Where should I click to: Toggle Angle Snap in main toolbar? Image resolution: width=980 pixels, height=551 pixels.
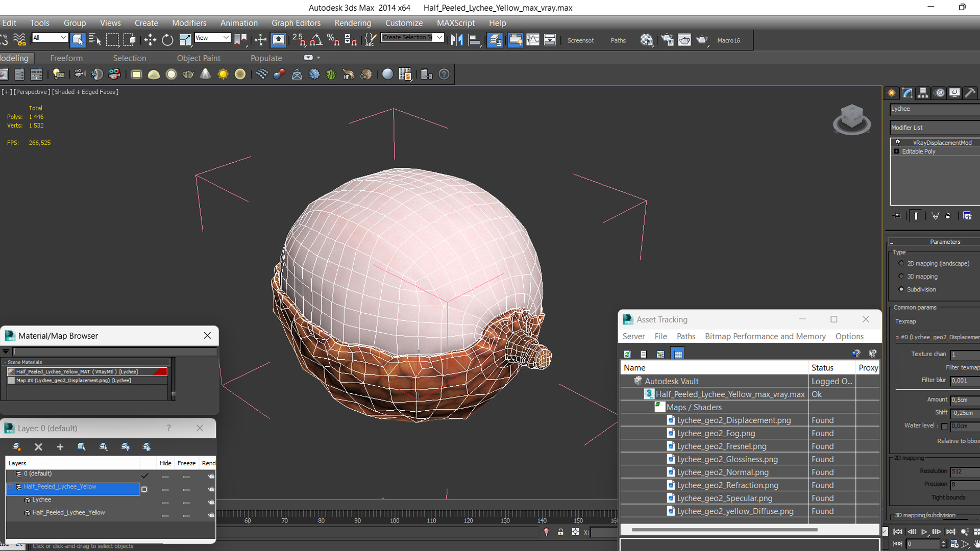click(316, 40)
